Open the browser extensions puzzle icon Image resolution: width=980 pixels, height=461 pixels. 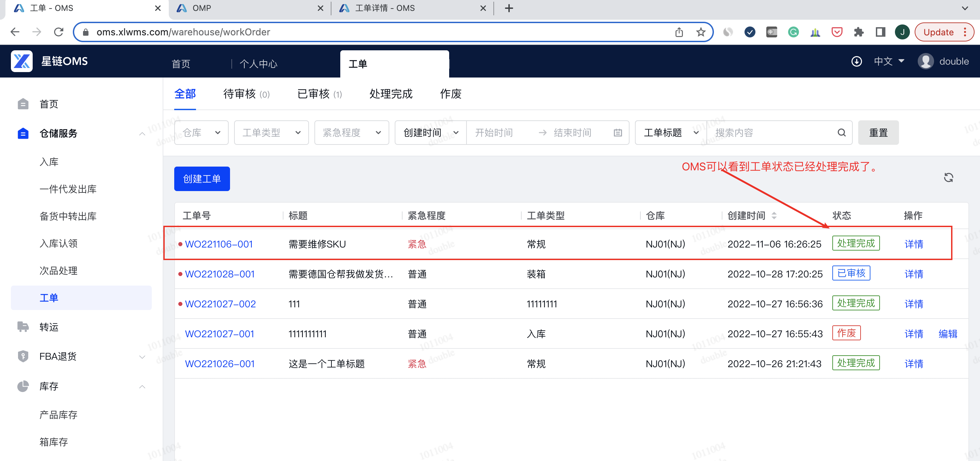tap(859, 32)
